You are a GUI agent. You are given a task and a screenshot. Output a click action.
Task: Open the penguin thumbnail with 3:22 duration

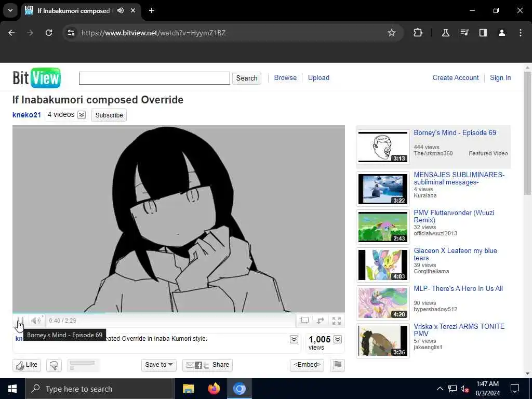[x=383, y=189]
